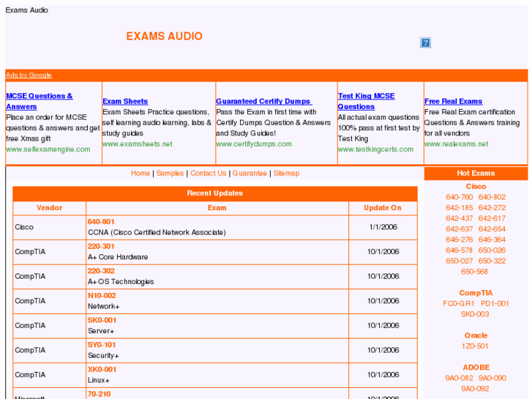
Task: Open the Free Real Exams ad
Action: coord(453,101)
